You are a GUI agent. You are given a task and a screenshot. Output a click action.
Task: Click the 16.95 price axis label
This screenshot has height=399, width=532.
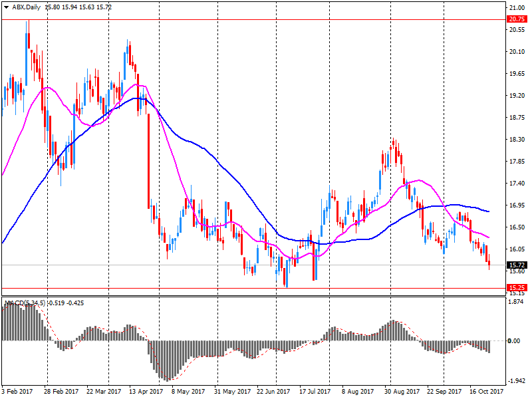tap(517, 205)
